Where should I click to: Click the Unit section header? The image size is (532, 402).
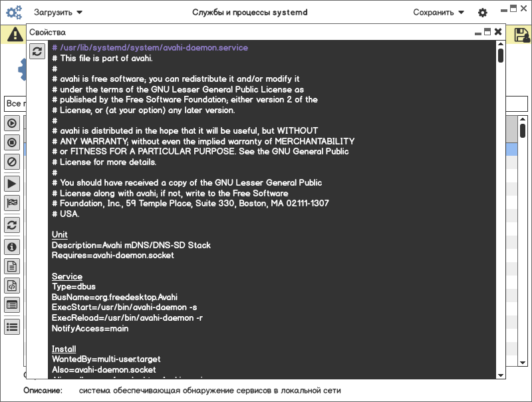click(60, 235)
